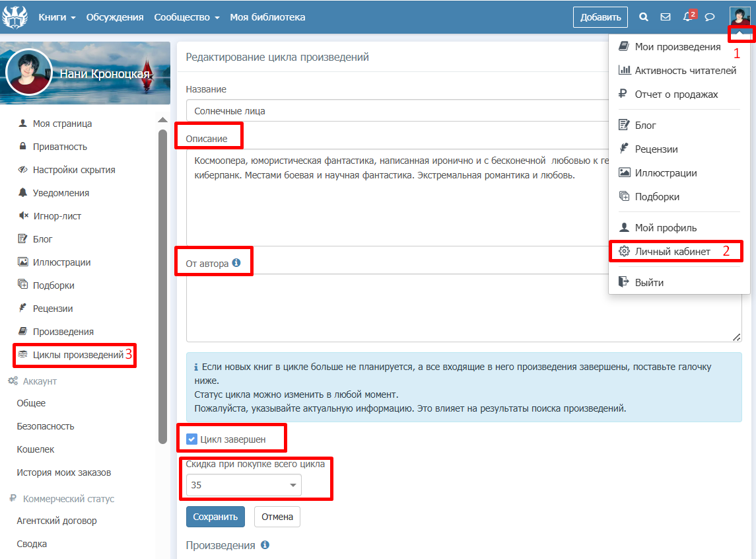Image resolution: width=756 pixels, height=559 pixels.
Task: Click the Добавить button
Action: click(600, 17)
